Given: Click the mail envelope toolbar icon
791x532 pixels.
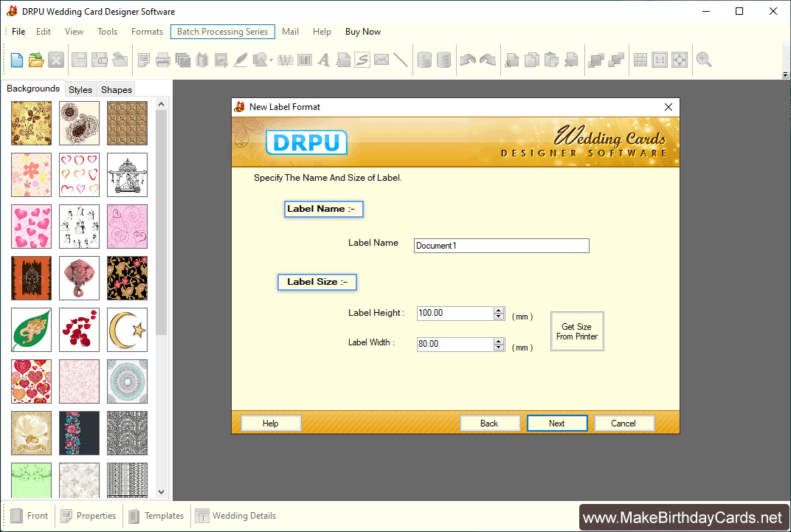Looking at the screenshot, I should click(381, 60).
